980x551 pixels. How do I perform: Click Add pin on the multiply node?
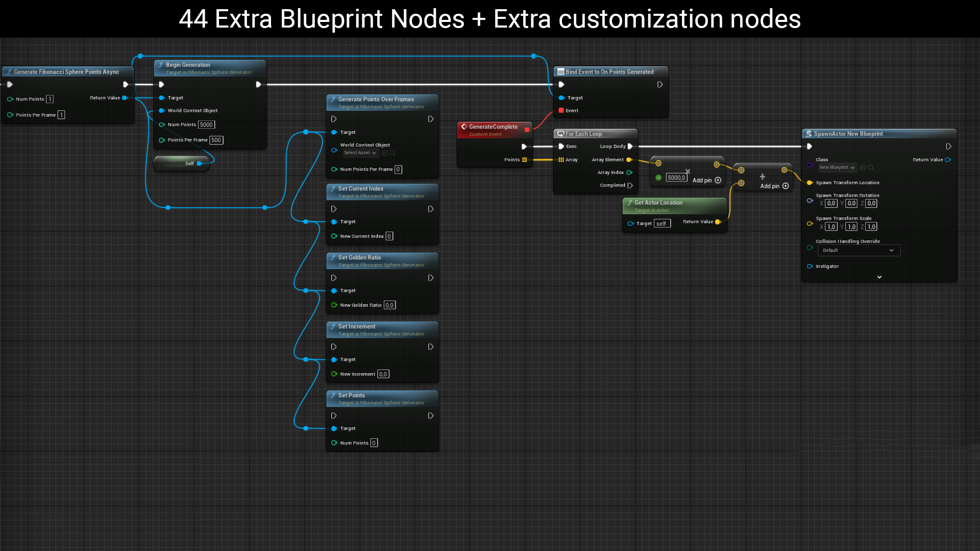(718, 180)
